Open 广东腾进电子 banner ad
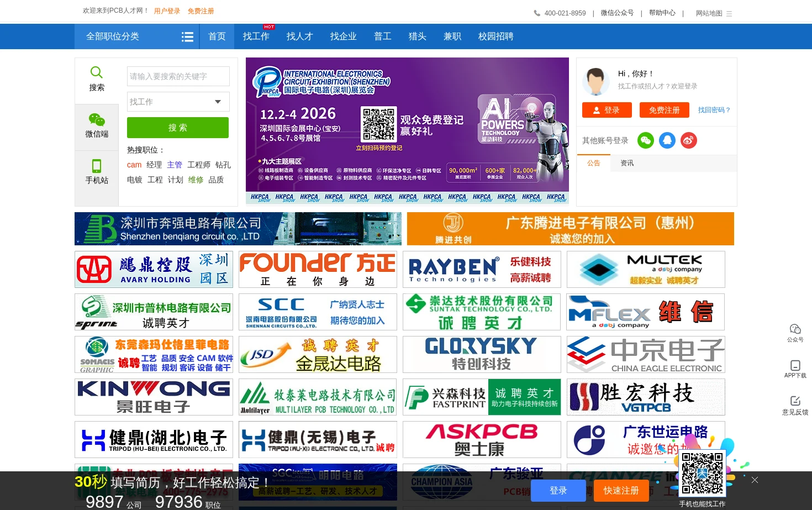This screenshot has width=812, height=510. click(x=571, y=229)
